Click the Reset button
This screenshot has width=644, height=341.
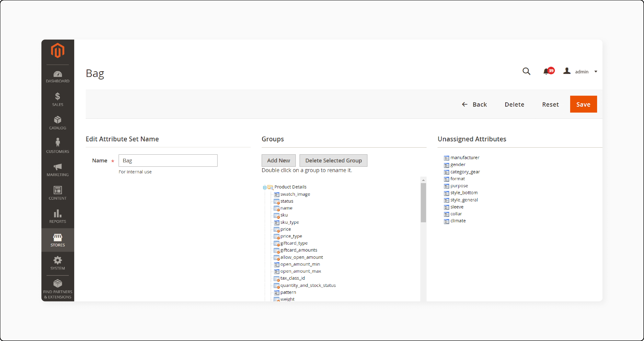[550, 104]
